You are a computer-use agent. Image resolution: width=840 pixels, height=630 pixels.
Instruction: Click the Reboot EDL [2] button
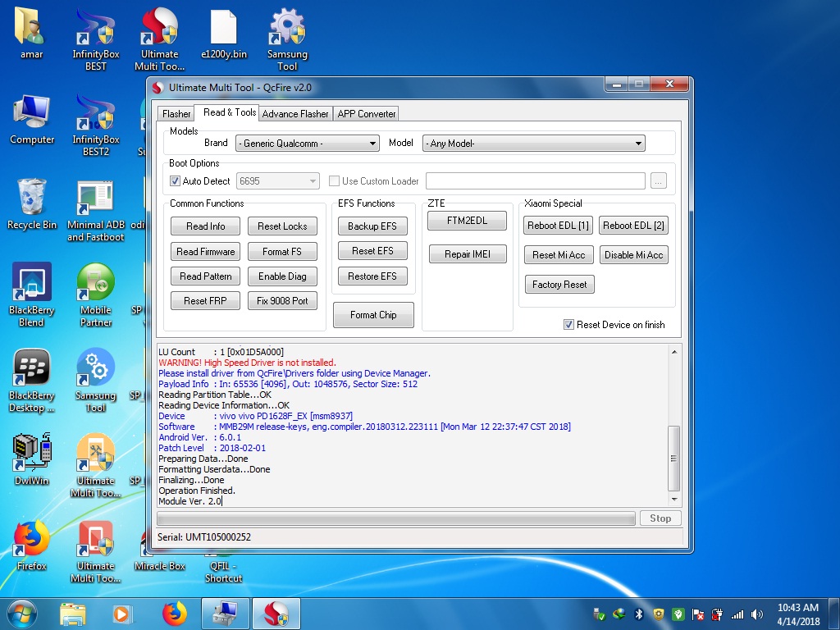(x=634, y=226)
